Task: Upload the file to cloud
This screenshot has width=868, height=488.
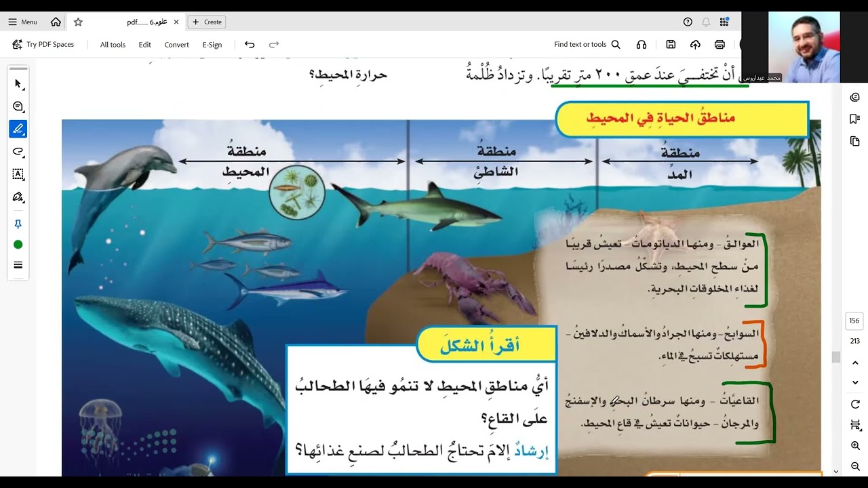Action: coord(695,45)
